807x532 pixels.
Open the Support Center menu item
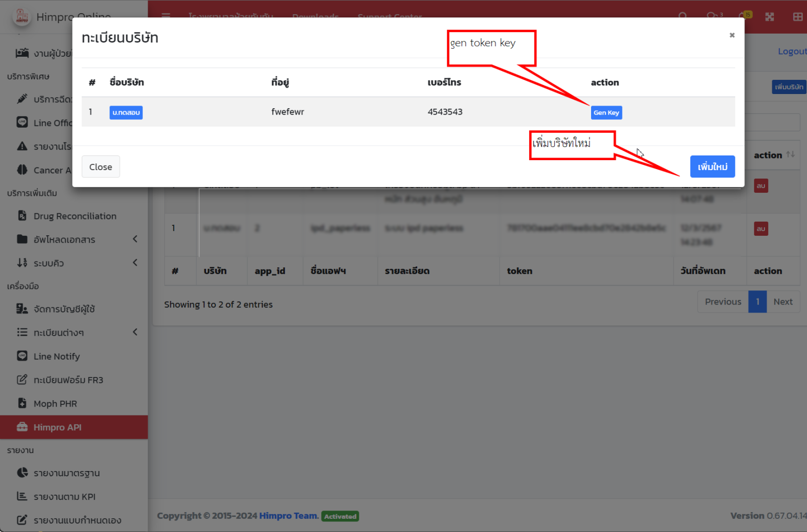[390, 16]
